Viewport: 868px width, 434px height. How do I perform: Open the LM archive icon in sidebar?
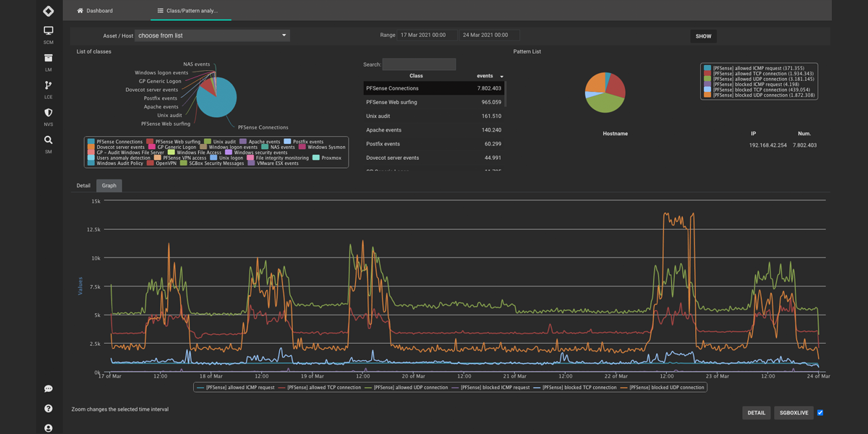[48, 58]
